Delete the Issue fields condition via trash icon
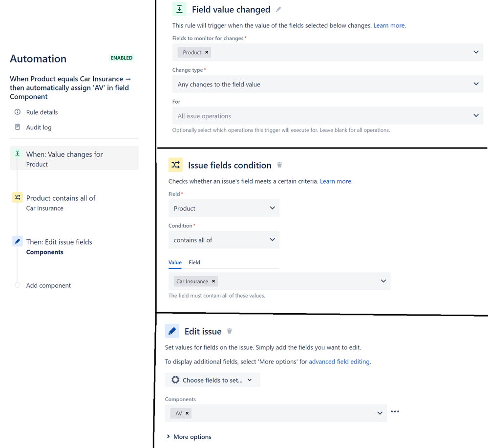 (x=279, y=165)
